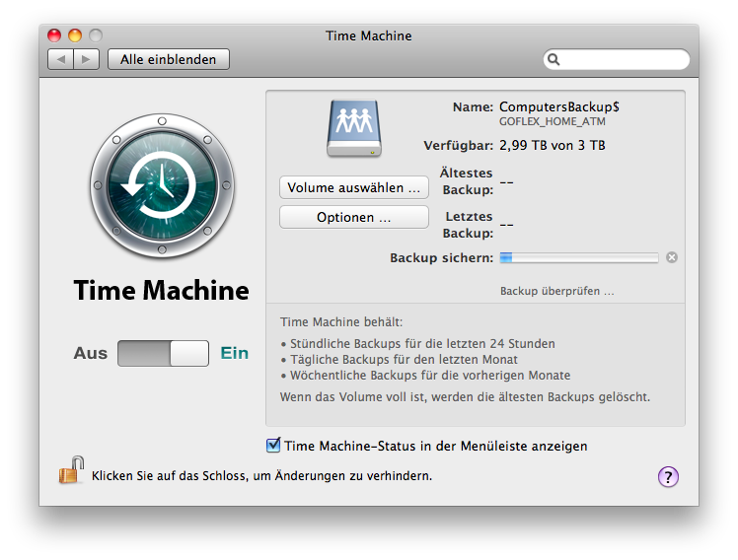The width and height of the screenshot is (738, 560).
Task: Click the network backup volume drive icon
Action: point(354,128)
